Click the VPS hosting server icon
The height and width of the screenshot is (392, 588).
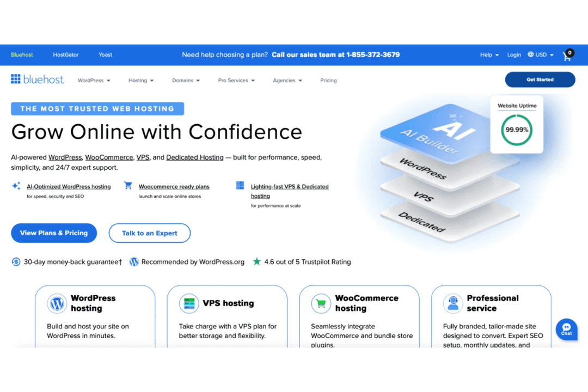click(189, 303)
